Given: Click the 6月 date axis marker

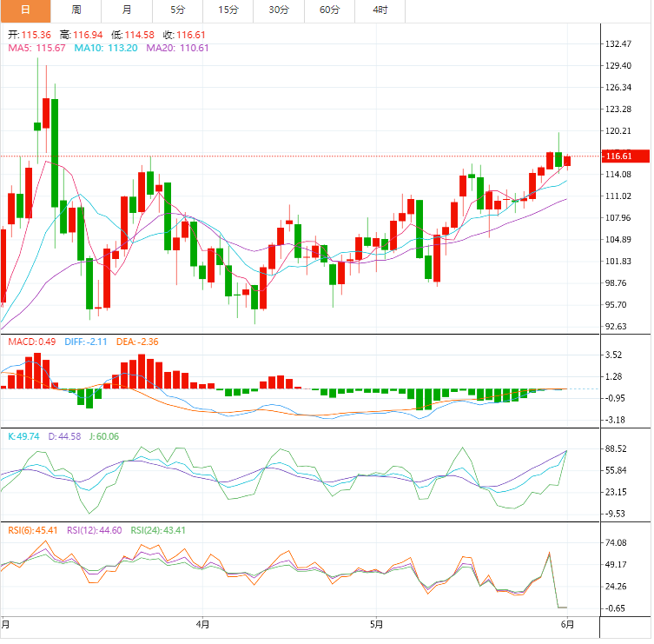Looking at the screenshot, I should pyautogui.click(x=567, y=624).
